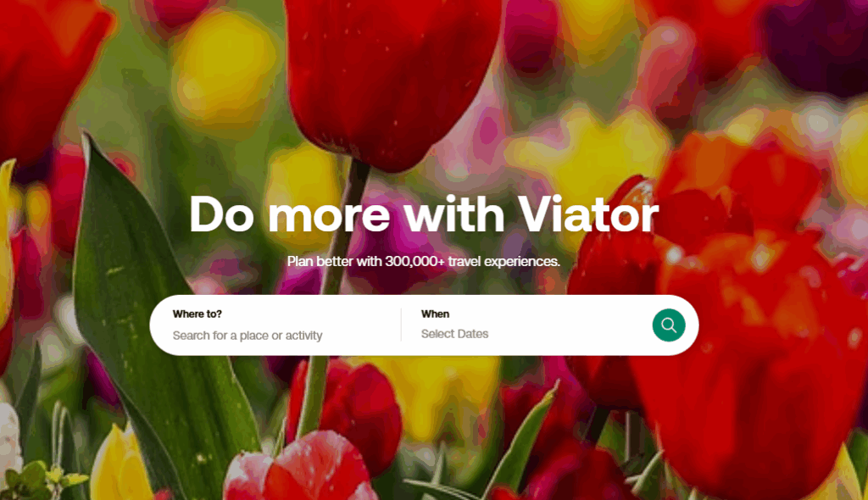Click the divider between Where and When
The image size is (868, 500).
(401, 325)
